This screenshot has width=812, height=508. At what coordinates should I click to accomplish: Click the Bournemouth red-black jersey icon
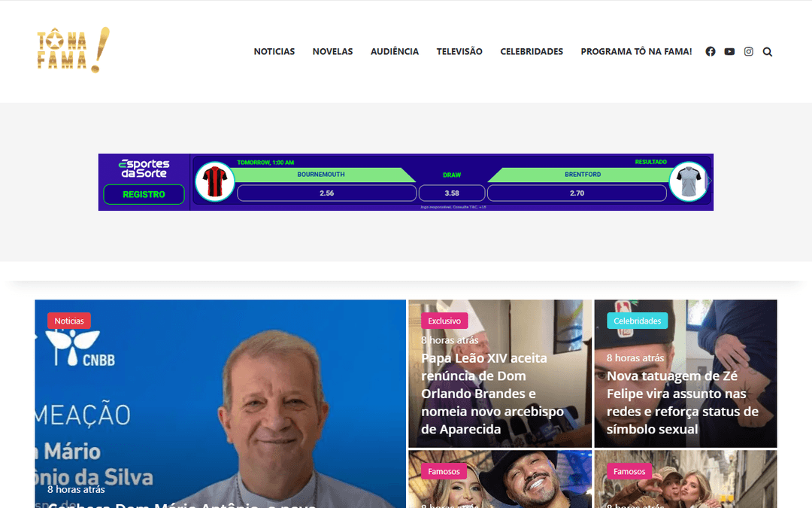[x=215, y=181]
